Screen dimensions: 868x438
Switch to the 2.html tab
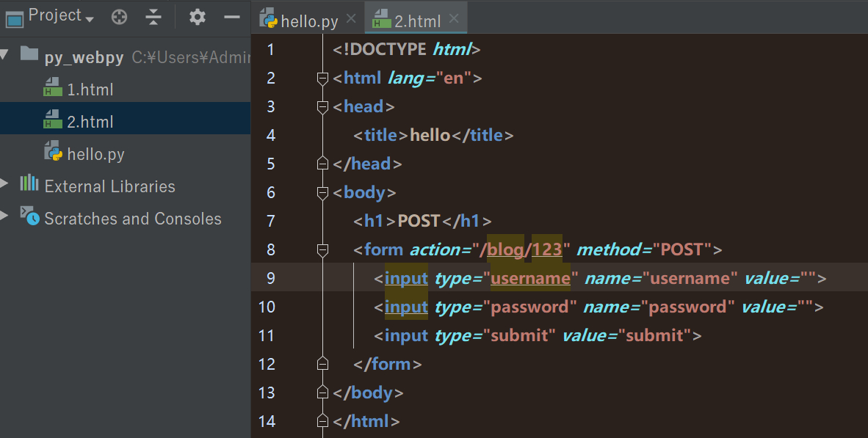(x=416, y=21)
